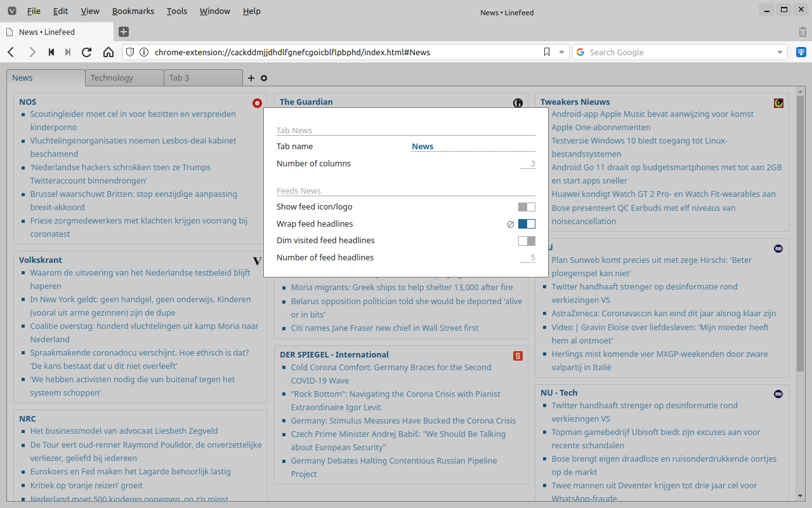Open the search engine dropdown arrow

click(x=780, y=52)
